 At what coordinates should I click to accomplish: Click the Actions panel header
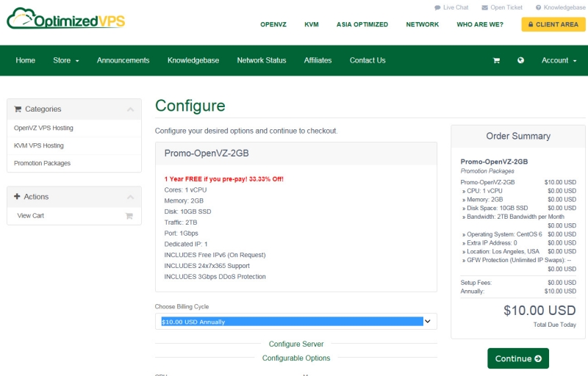click(x=74, y=197)
